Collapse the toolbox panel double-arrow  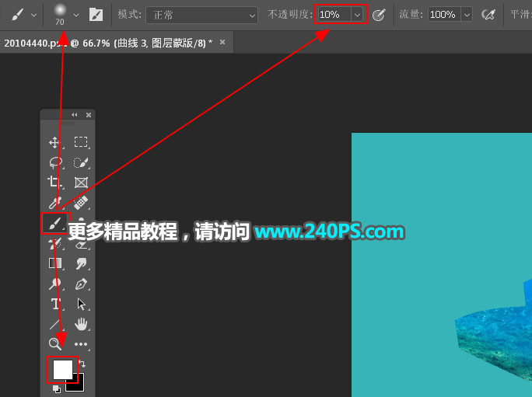(75, 115)
